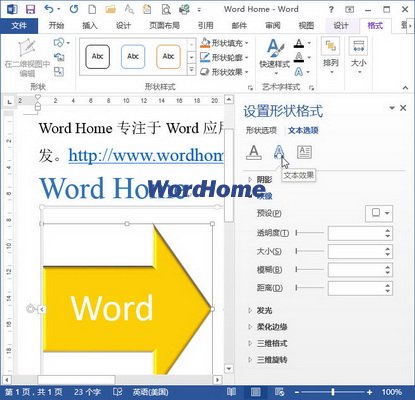Adjust the 模糊 blur slider
The width and height of the screenshot is (415, 400).
click(x=310, y=269)
